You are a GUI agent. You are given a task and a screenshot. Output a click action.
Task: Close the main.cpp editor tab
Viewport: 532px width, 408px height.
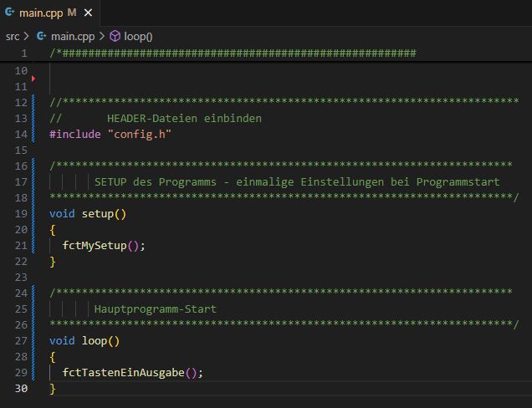click(86, 13)
